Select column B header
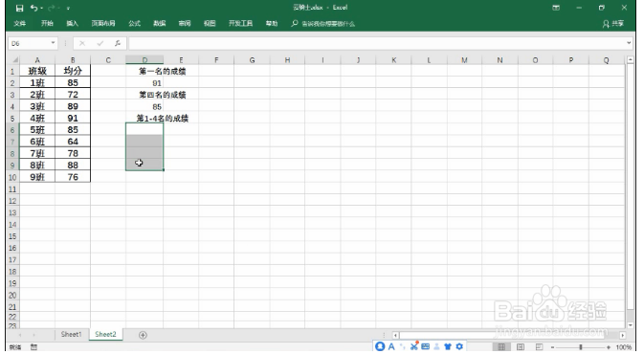 73,60
